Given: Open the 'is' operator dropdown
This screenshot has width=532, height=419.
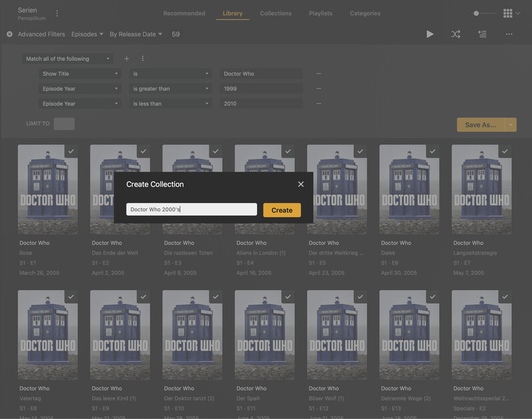Looking at the screenshot, I should click(x=171, y=74).
